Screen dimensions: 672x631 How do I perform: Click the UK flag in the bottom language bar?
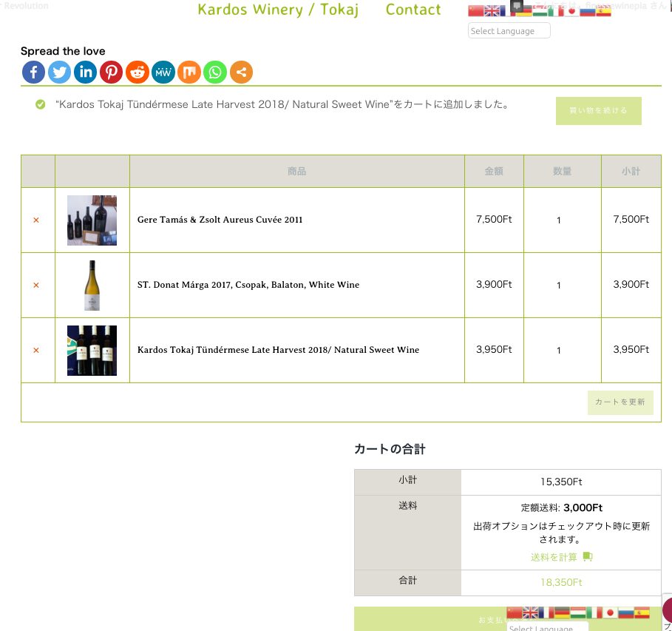pyautogui.click(x=530, y=613)
